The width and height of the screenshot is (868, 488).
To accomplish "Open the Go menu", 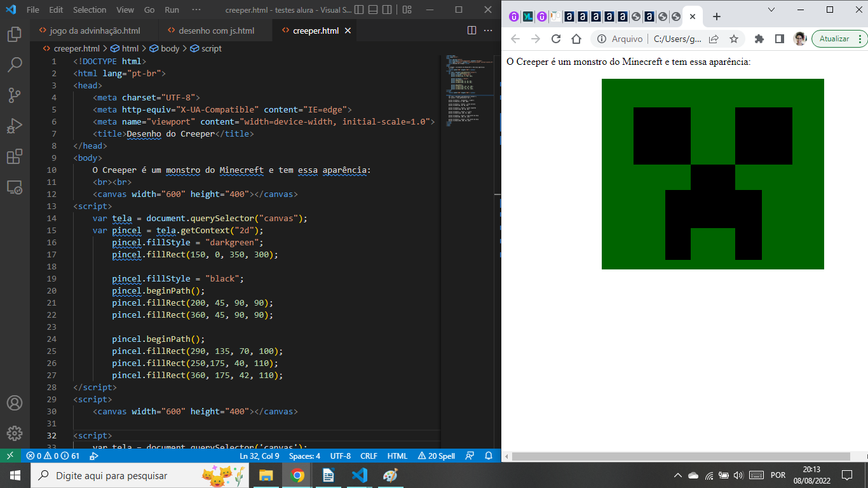I will (x=149, y=10).
